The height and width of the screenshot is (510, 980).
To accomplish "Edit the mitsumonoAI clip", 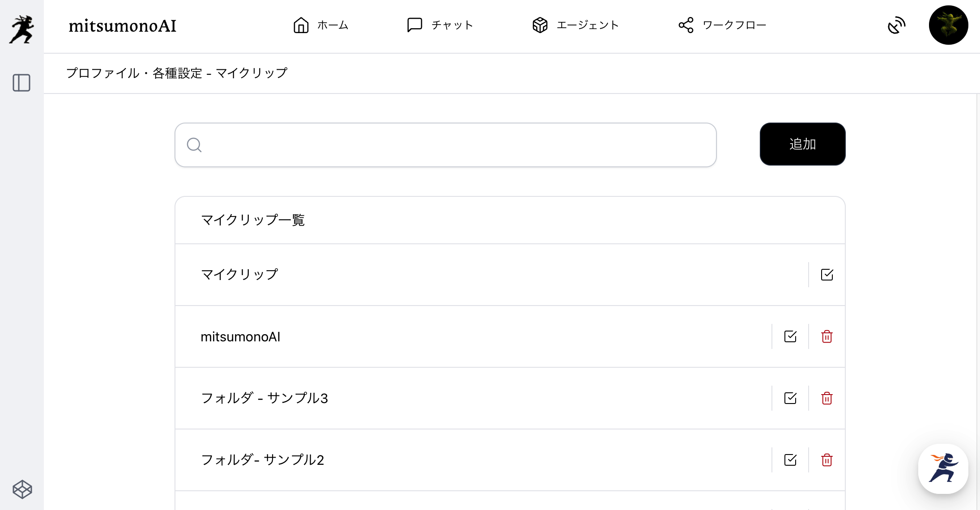I will [790, 336].
